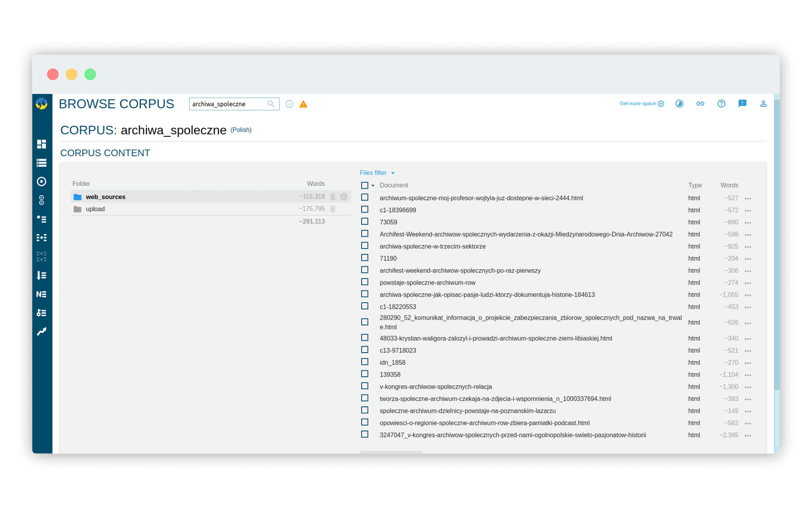Open the user account icon
The image size is (812, 508).
763,104
